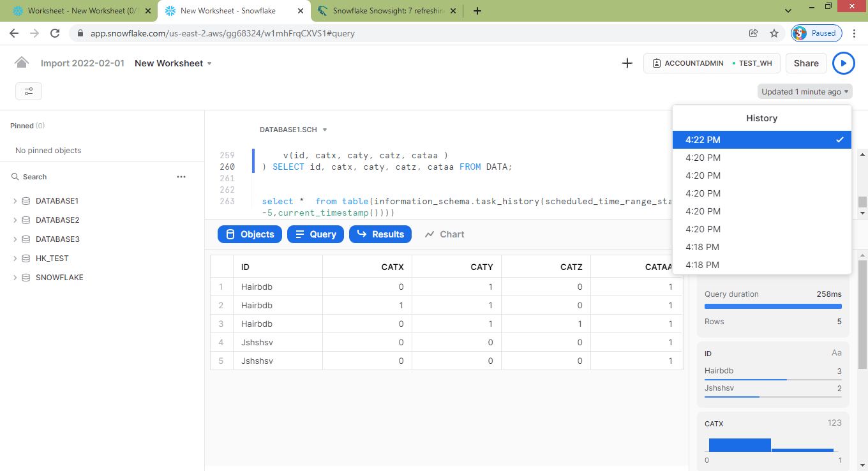
Task: Click the DATABASE1 database icon
Action: click(26, 201)
